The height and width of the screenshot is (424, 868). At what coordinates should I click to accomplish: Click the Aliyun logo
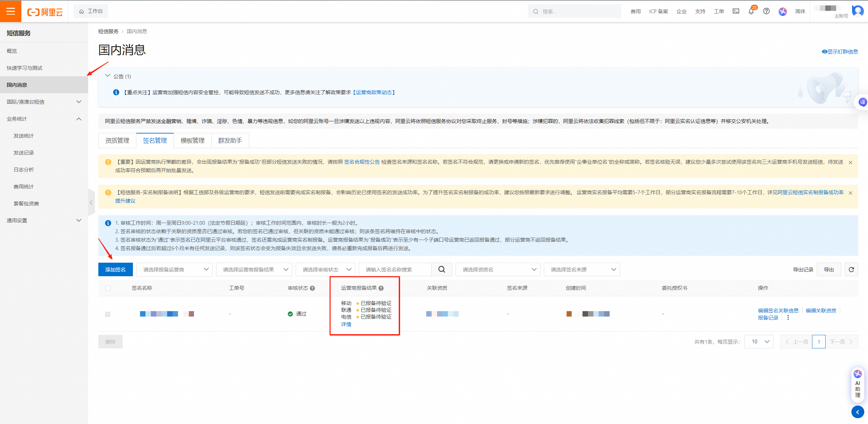[45, 12]
